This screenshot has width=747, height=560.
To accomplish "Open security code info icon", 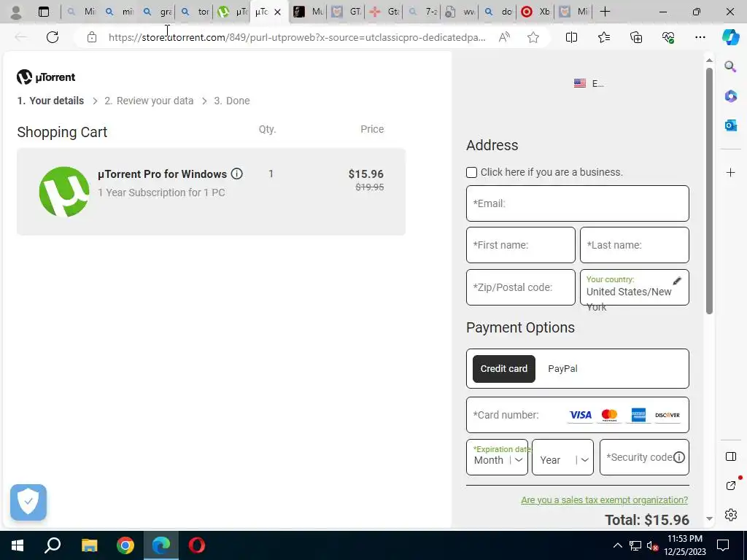I will [679, 457].
